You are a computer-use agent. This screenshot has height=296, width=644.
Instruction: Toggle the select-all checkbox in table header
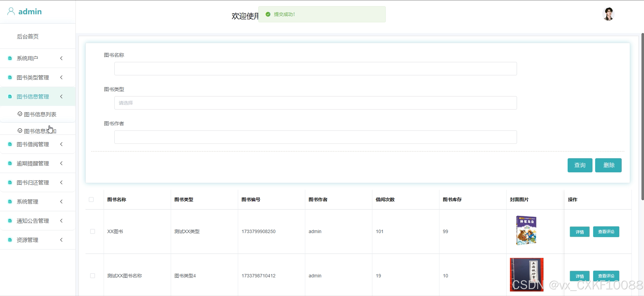click(x=91, y=200)
